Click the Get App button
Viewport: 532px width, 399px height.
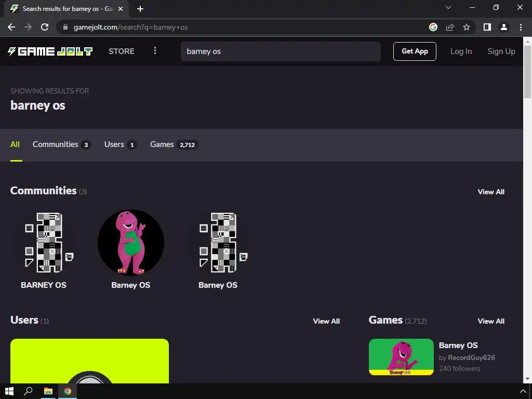pos(415,51)
